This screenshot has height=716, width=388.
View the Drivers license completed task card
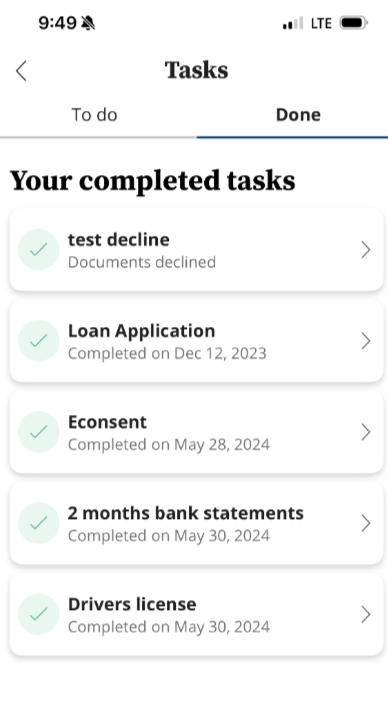click(196, 614)
